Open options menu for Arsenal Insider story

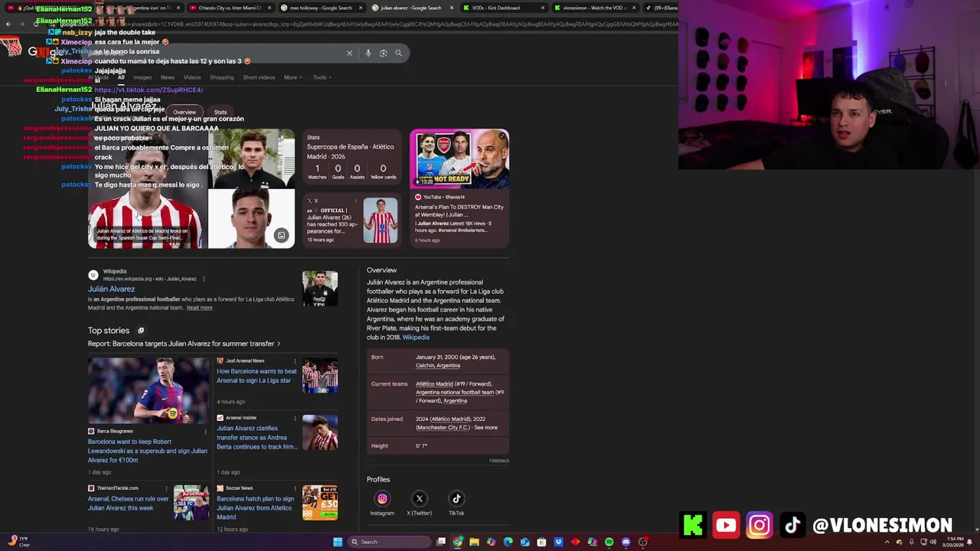pos(295,418)
